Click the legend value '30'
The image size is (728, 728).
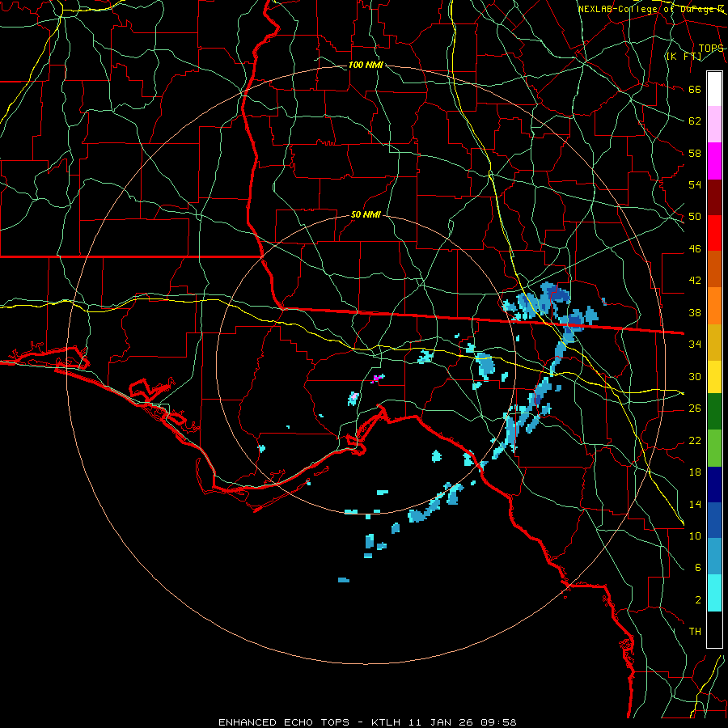(x=695, y=376)
